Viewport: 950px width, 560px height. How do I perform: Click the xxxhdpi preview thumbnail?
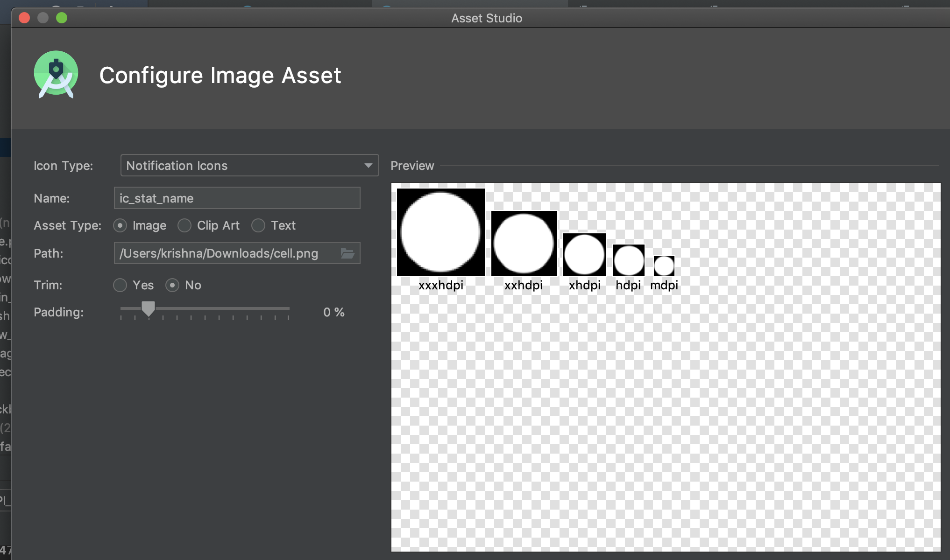440,232
